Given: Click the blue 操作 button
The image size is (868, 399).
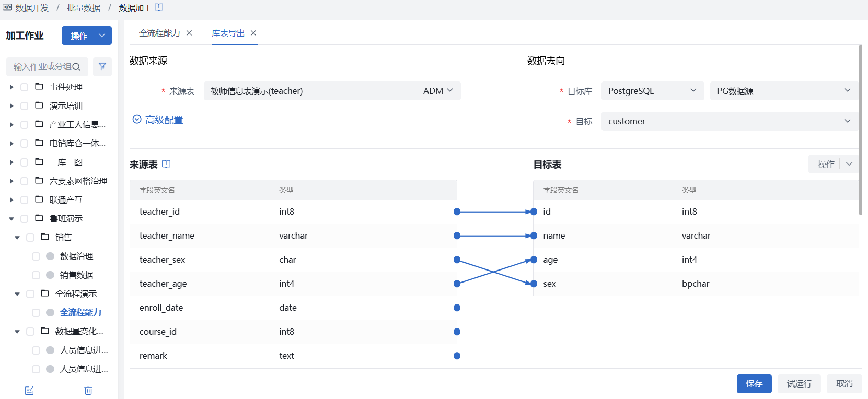Looking at the screenshot, I should (x=79, y=36).
